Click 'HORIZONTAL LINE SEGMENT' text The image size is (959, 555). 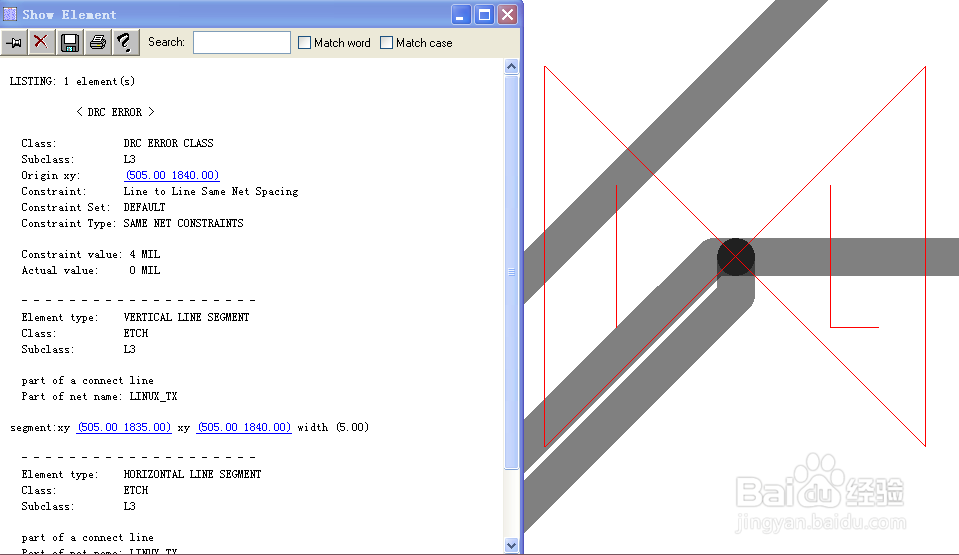click(192, 474)
